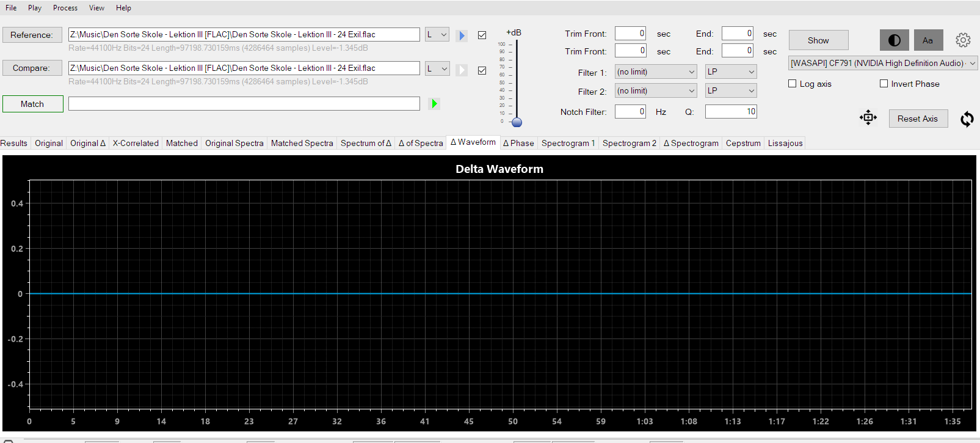Play the Reference track
980x443 pixels.
462,35
